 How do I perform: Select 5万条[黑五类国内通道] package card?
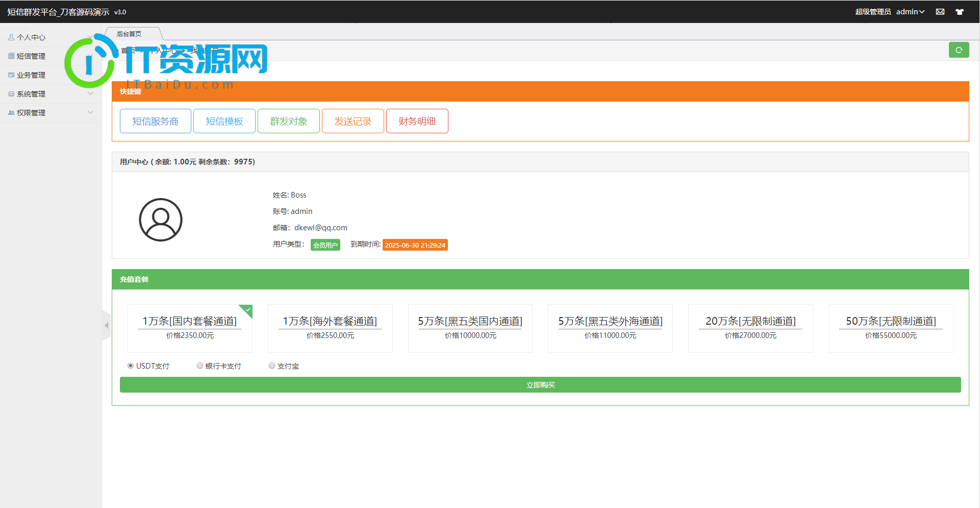(470, 328)
